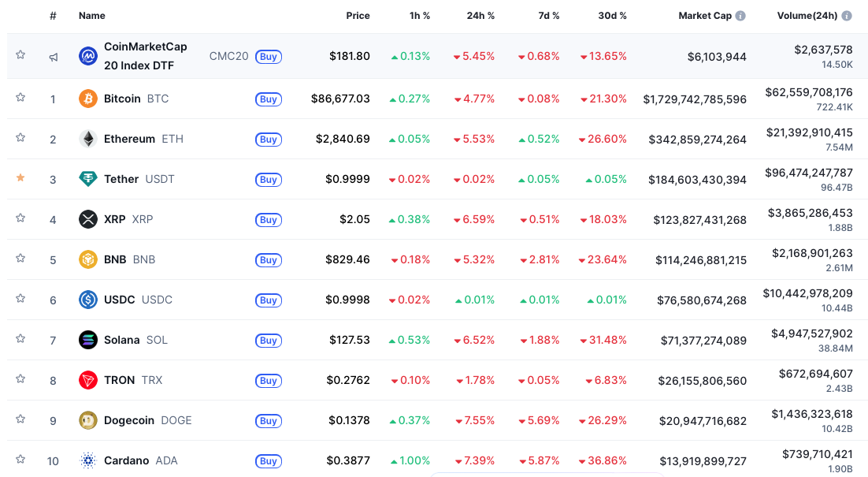
Task: Click the USDC blue logo icon
Action: [87, 300]
